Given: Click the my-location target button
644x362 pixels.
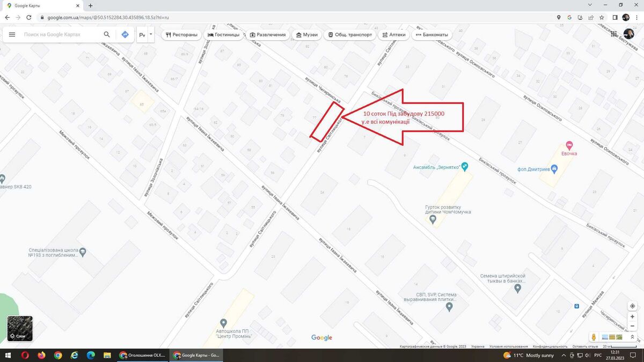Looking at the screenshot, I should [x=632, y=306].
